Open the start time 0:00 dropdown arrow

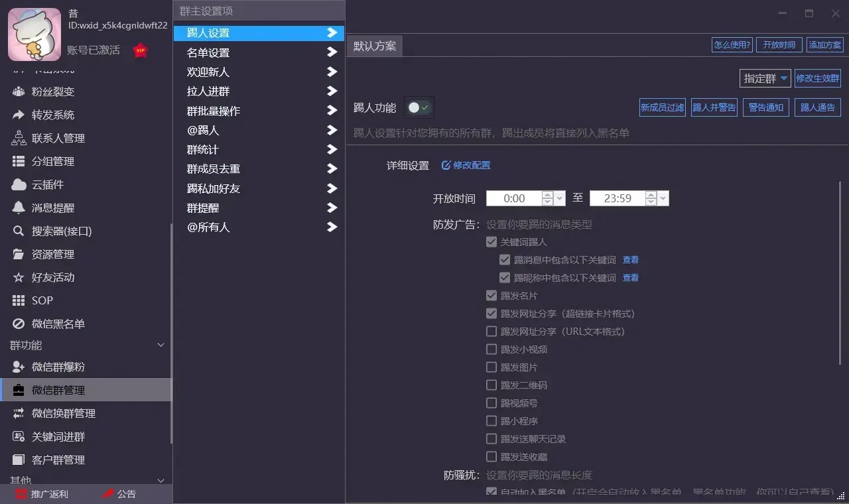pos(560,198)
